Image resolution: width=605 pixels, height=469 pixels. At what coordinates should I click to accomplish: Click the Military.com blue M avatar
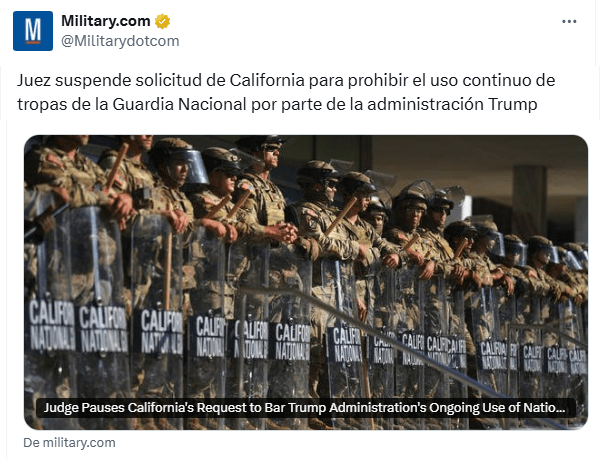tap(33, 31)
